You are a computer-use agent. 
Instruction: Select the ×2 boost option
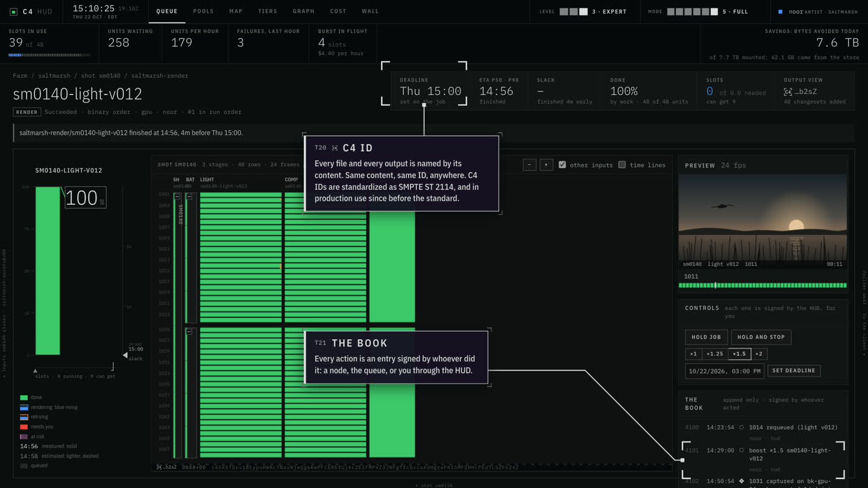pos(759,354)
